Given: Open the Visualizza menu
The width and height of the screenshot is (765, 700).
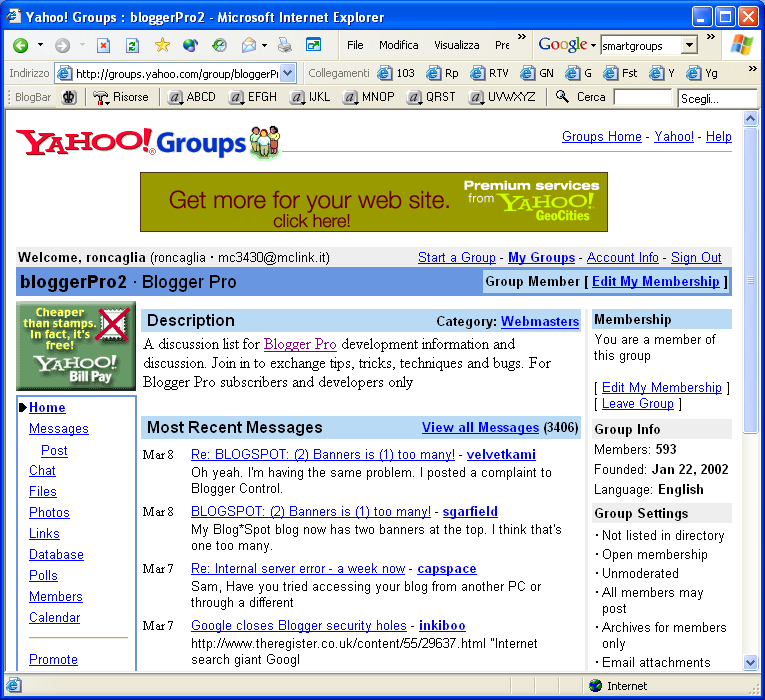Looking at the screenshot, I should (457, 45).
